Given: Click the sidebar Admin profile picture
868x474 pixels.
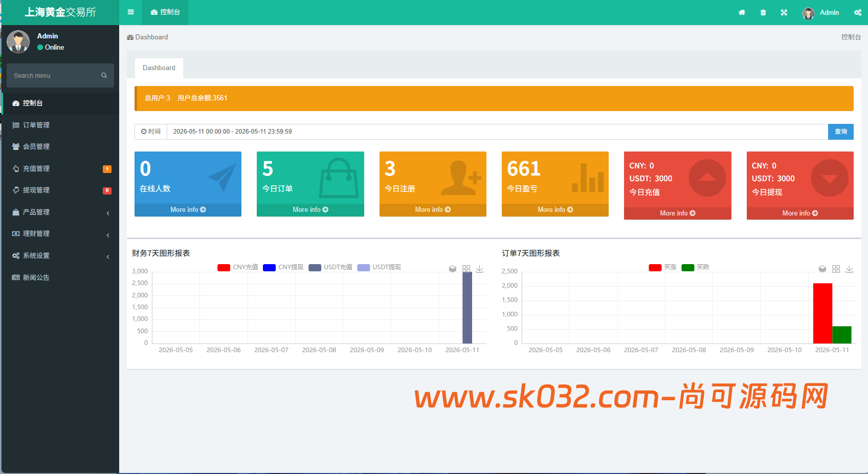Looking at the screenshot, I should coord(18,41).
